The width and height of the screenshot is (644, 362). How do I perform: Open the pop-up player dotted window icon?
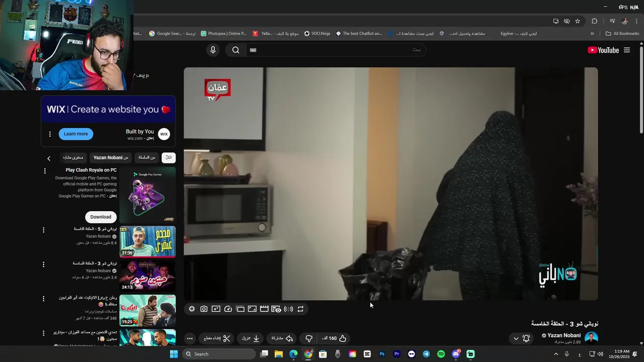[240, 309]
